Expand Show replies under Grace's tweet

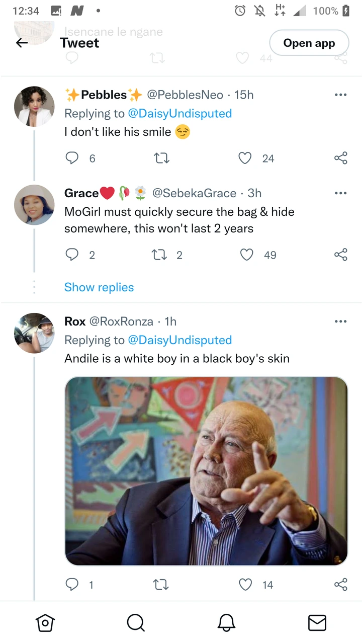[99, 287]
